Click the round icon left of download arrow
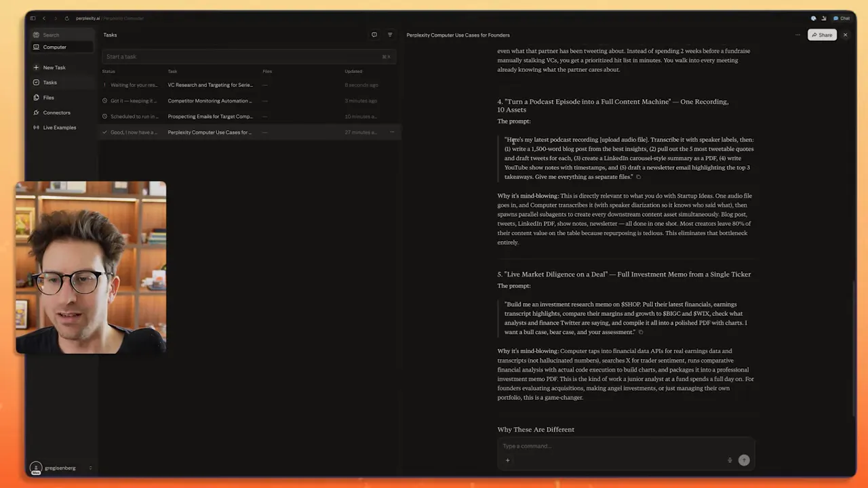The width and height of the screenshot is (868, 488). pyautogui.click(x=814, y=18)
